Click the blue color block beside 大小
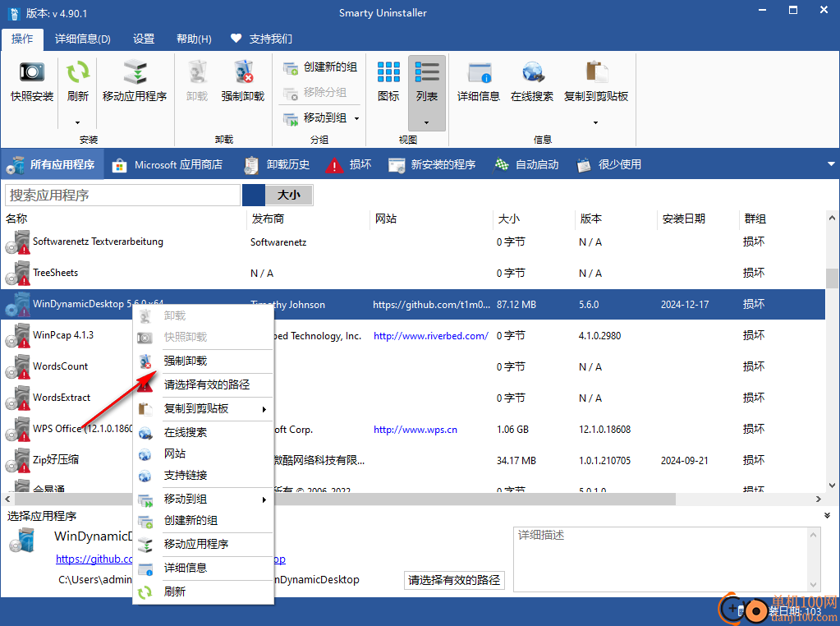The width and height of the screenshot is (840, 626). click(254, 195)
